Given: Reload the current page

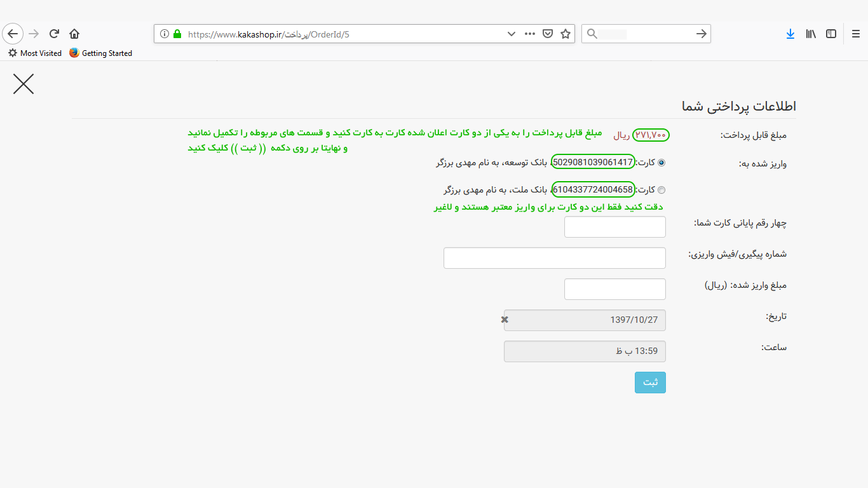Looking at the screenshot, I should point(54,34).
